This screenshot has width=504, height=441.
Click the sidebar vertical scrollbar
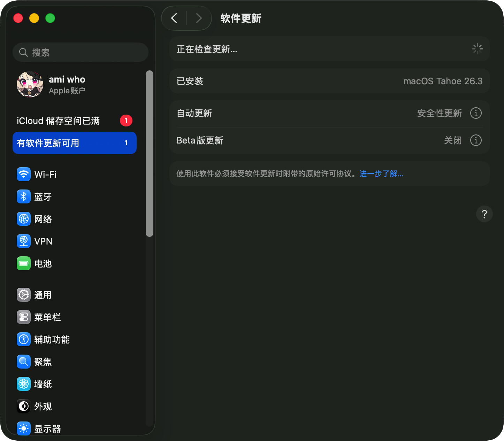point(150,154)
